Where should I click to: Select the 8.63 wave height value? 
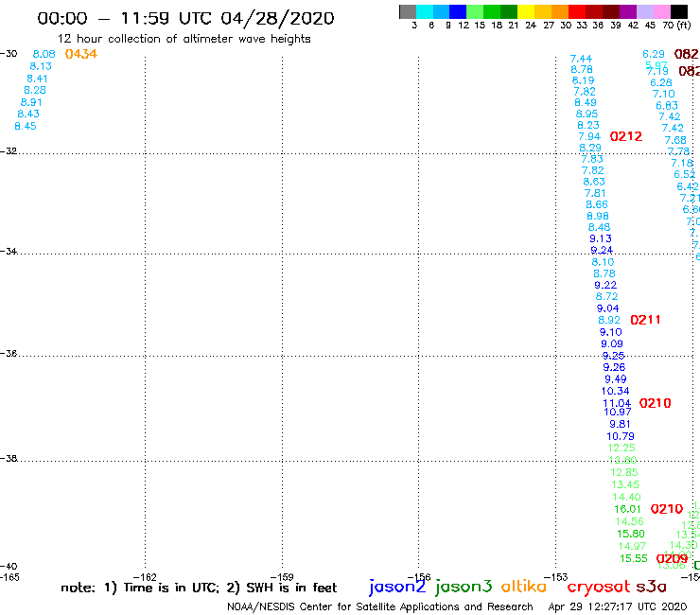594,182
